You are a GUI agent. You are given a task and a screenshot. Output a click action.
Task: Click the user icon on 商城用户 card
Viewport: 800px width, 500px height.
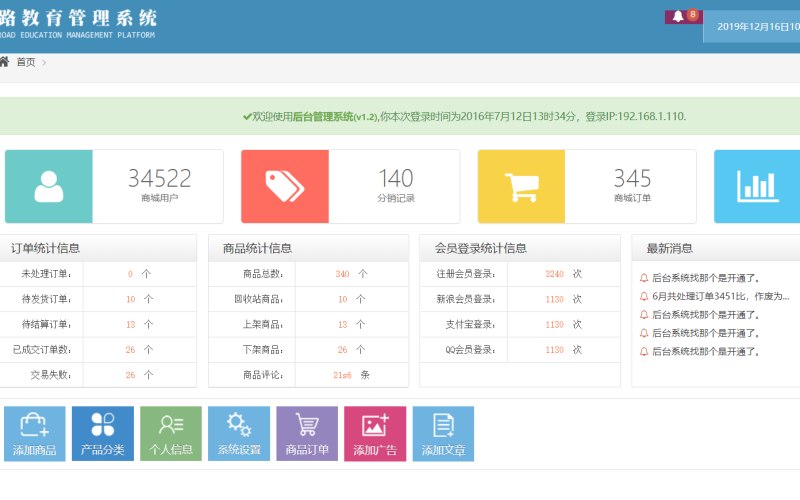tap(49, 186)
